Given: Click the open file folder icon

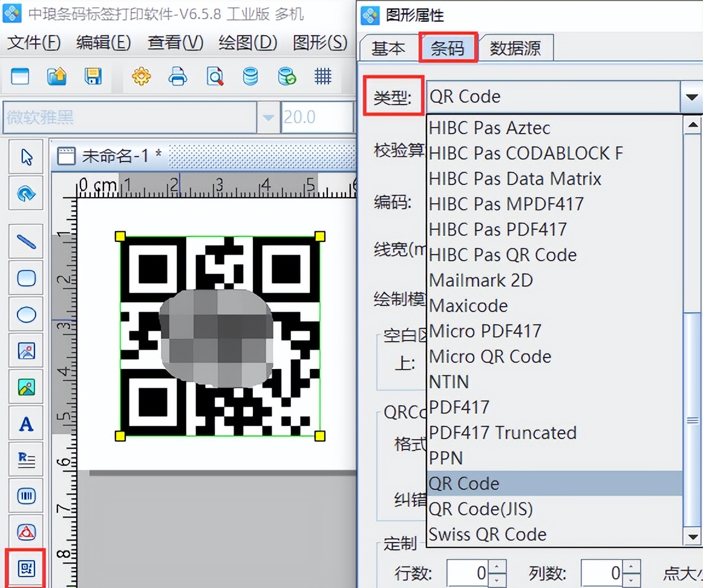Looking at the screenshot, I should tap(56, 76).
